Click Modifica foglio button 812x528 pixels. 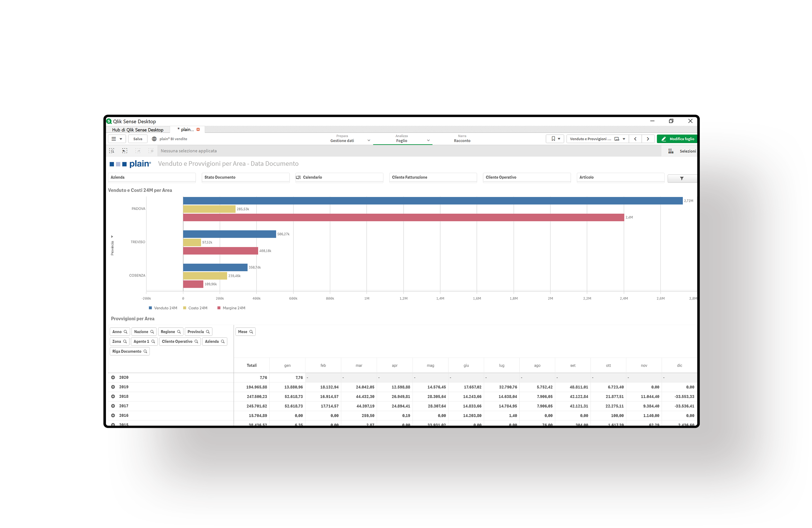677,139
